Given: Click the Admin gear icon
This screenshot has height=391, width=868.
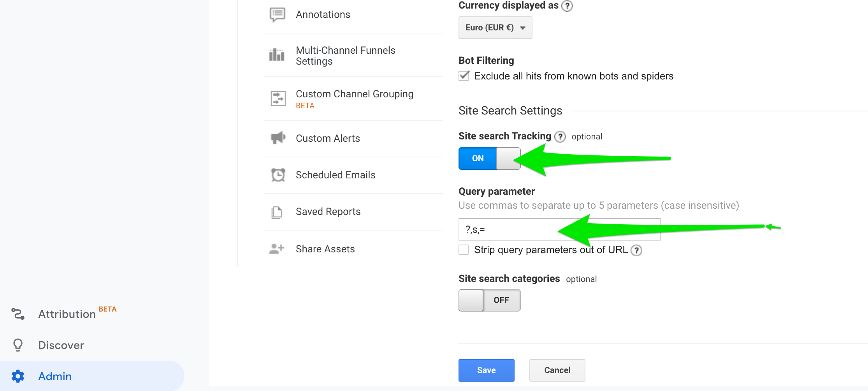Looking at the screenshot, I should point(18,376).
